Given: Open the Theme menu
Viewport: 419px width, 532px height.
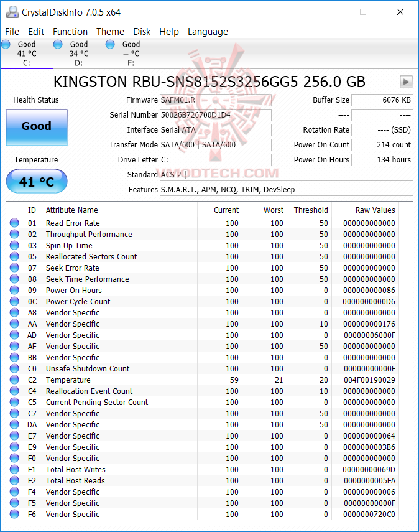Looking at the screenshot, I should point(110,32).
